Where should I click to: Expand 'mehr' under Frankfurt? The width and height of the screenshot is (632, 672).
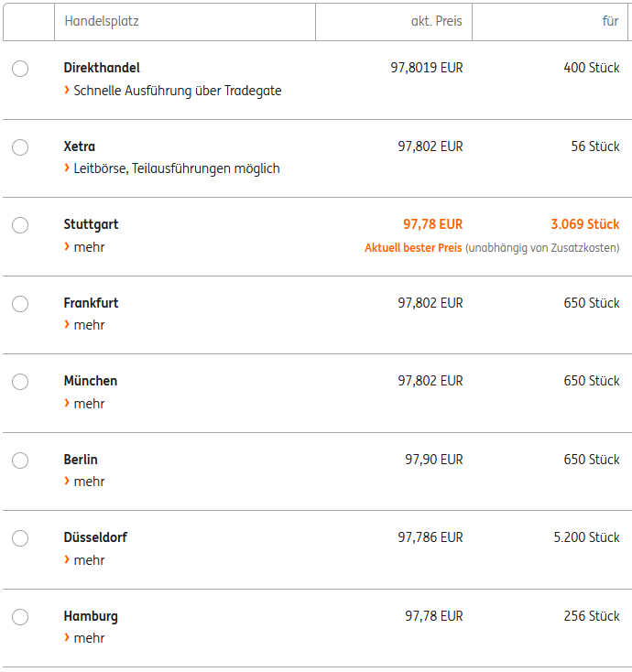click(88, 325)
